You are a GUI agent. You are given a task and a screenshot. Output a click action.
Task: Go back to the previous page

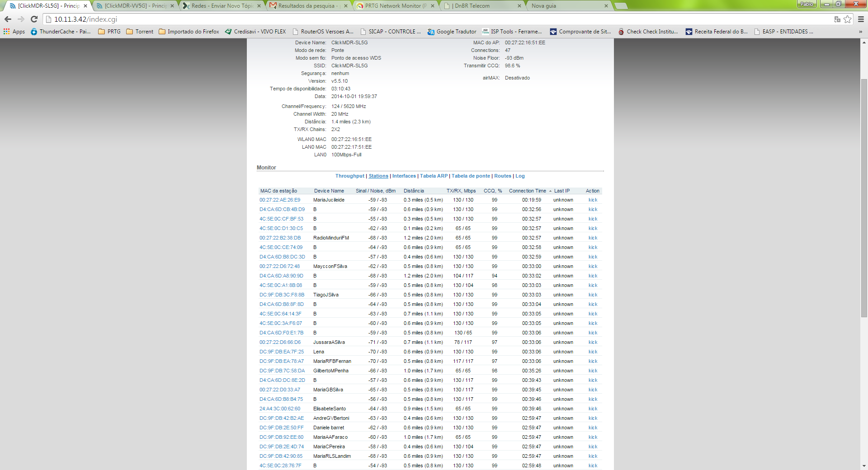point(8,19)
